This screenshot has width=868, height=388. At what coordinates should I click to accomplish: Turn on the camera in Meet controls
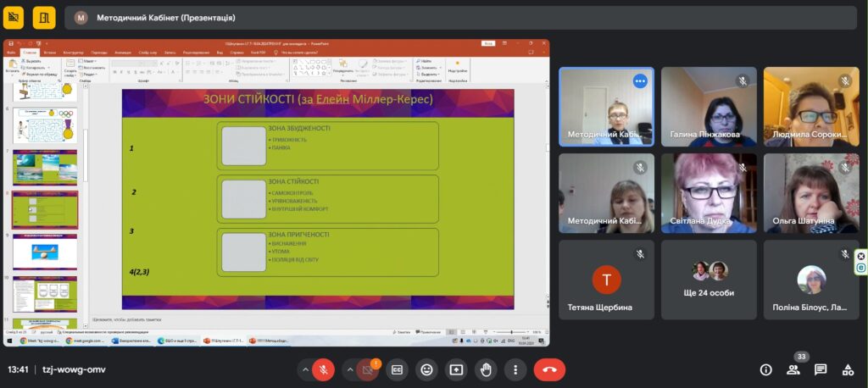pos(367,369)
